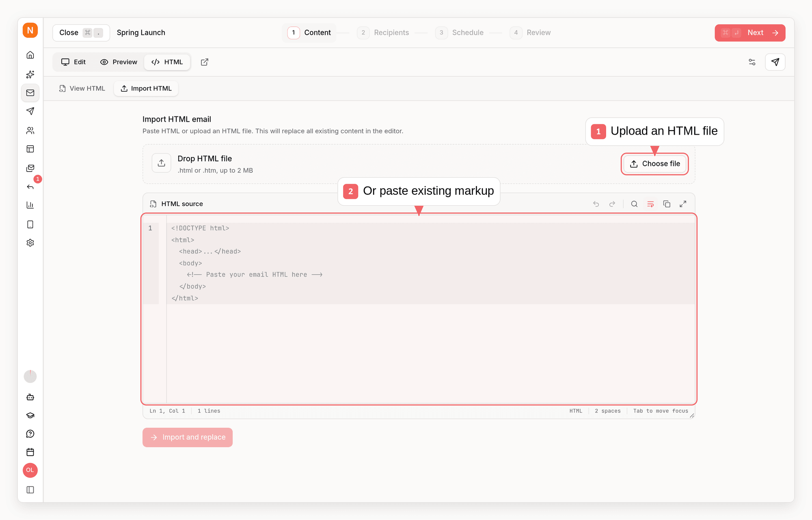This screenshot has height=520, width=812.
Task: Open the OL user avatar
Action: click(30, 471)
